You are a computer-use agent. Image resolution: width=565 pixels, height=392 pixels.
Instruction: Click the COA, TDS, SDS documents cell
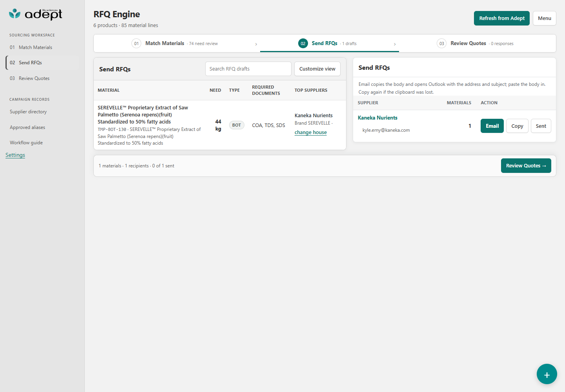[269, 125]
